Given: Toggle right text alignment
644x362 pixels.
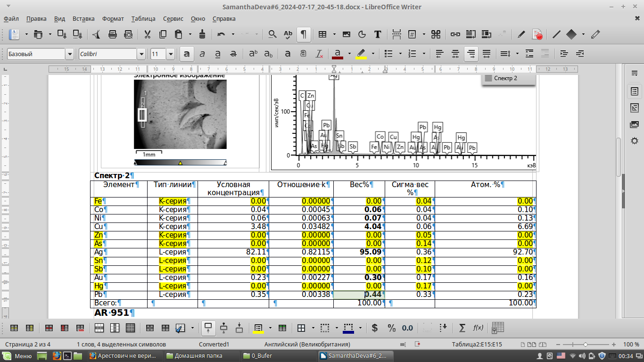Looking at the screenshot, I should [470, 54].
